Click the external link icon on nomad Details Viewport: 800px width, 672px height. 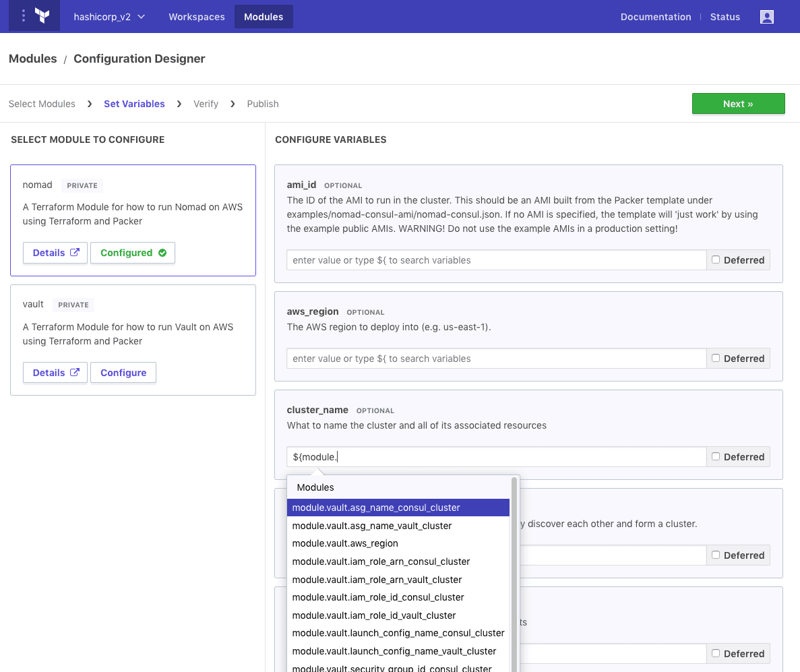point(75,253)
